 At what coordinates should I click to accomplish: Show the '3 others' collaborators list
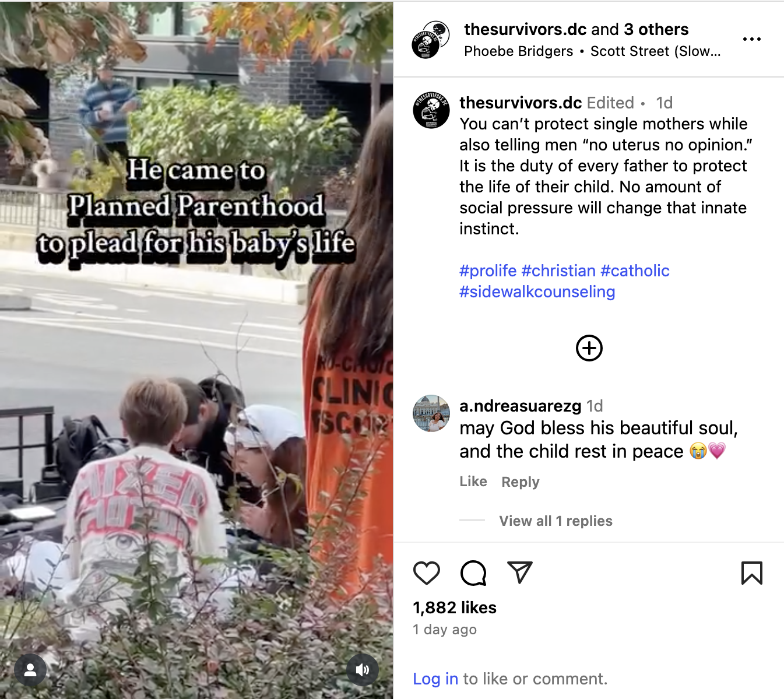click(656, 29)
